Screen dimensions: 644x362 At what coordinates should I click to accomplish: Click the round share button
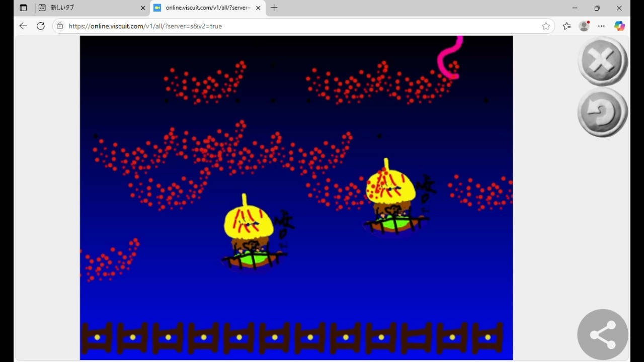tap(602, 334)
